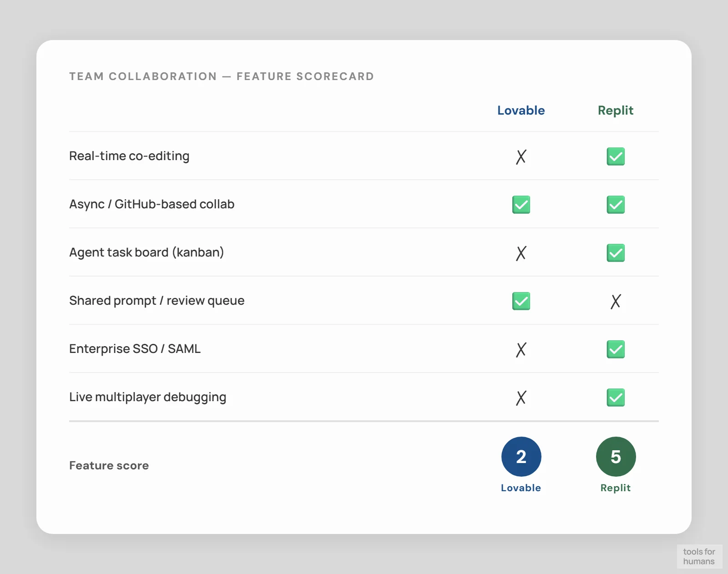Click Replit's green check for Enterprise SSO / SAML
This screenshot has height=574, width=728.
(616, 349)
